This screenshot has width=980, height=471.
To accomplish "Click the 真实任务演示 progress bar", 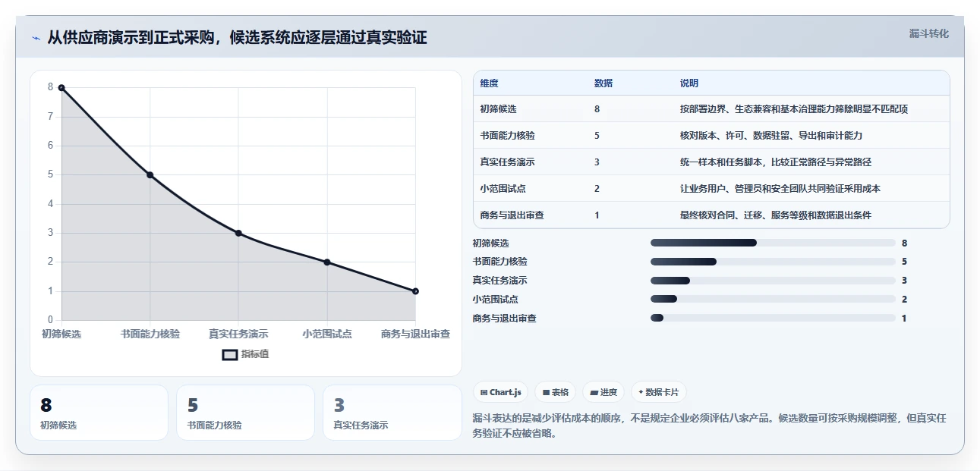I will [773, 281].
